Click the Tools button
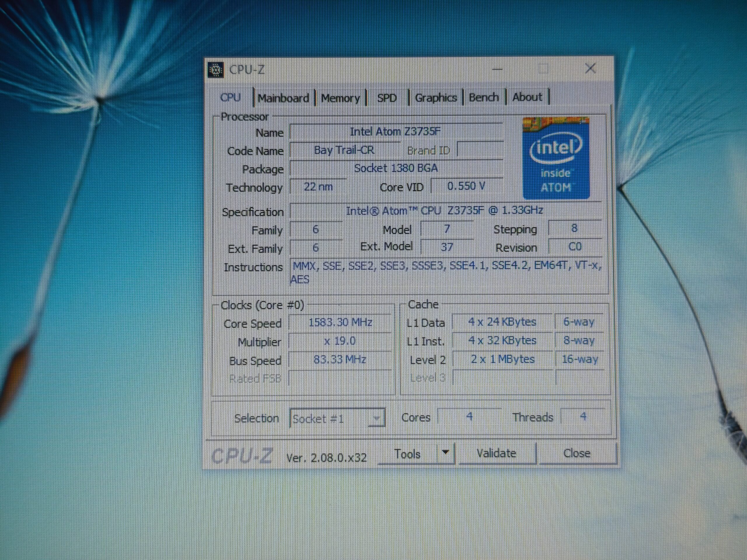 pos(408,454)
